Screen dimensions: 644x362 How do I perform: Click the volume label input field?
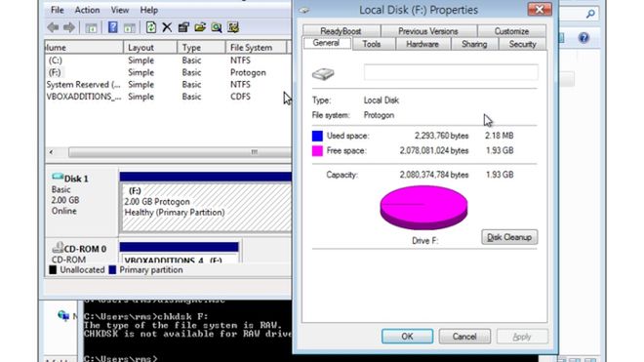(451, 72)
